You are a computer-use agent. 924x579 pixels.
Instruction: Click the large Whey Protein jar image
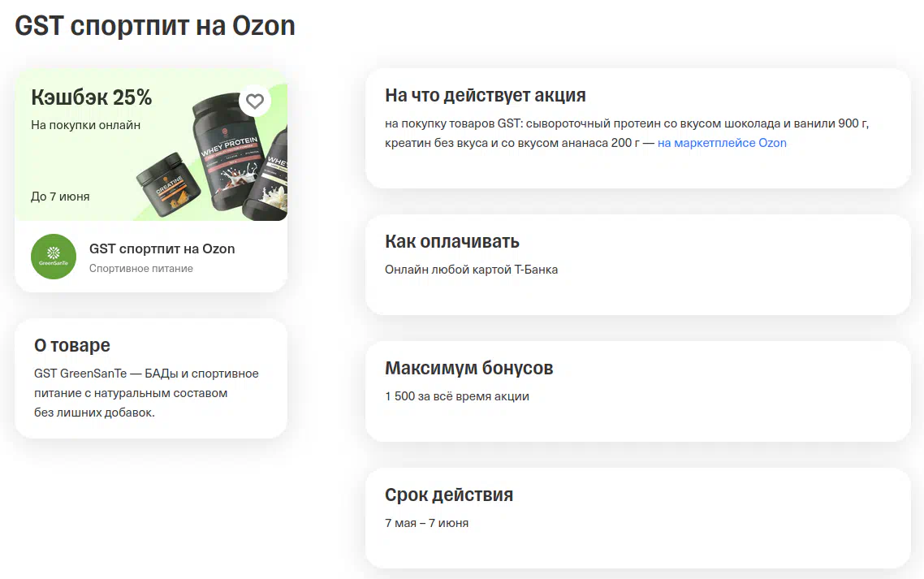point(227,162)
